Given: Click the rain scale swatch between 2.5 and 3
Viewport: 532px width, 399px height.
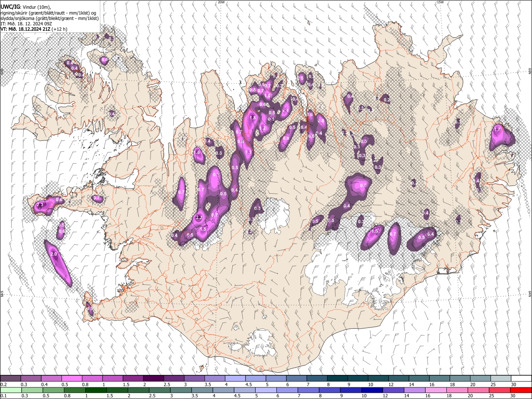Looking at the screenshot, I should [x=160, y=390].
